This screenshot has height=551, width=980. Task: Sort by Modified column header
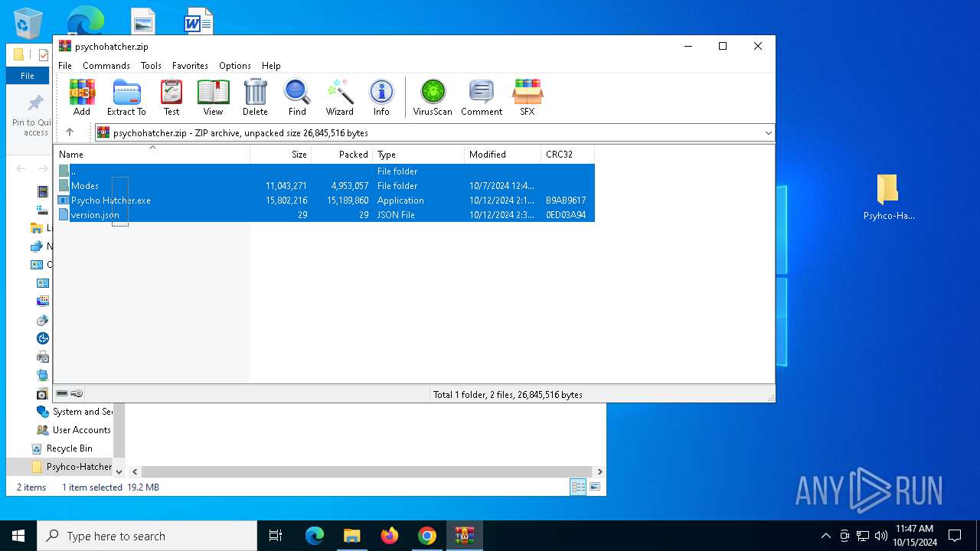click(503, 155)
